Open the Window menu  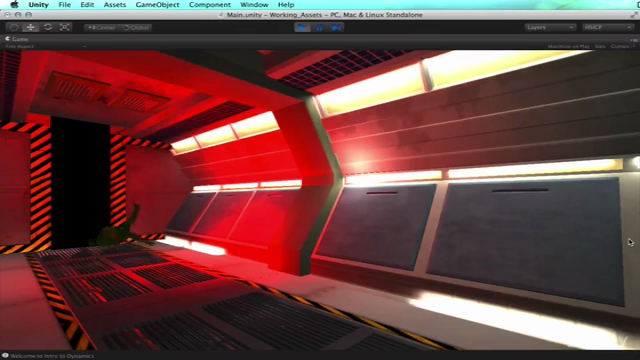[x=254, y=5]
